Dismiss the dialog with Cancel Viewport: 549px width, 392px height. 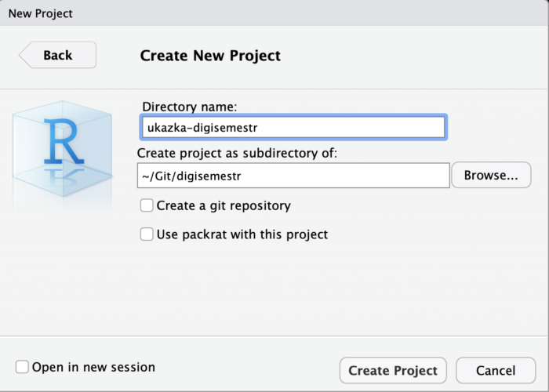tap(496, 370)
